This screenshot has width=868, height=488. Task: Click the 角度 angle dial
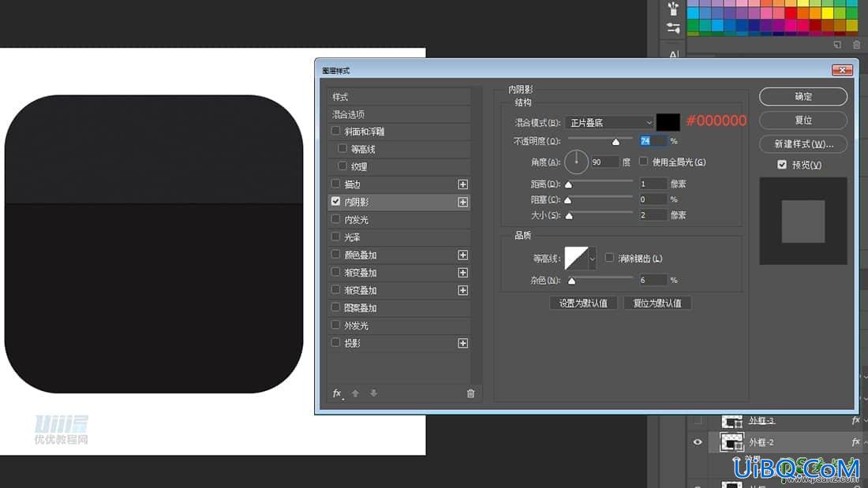[576, 162]
